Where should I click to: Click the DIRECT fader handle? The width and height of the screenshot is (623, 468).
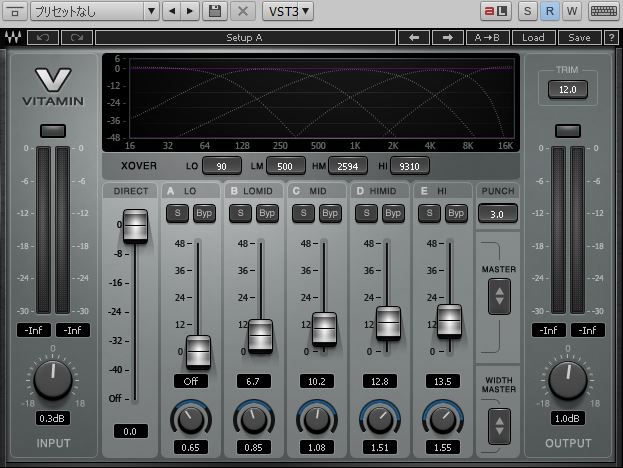(135, 226)
